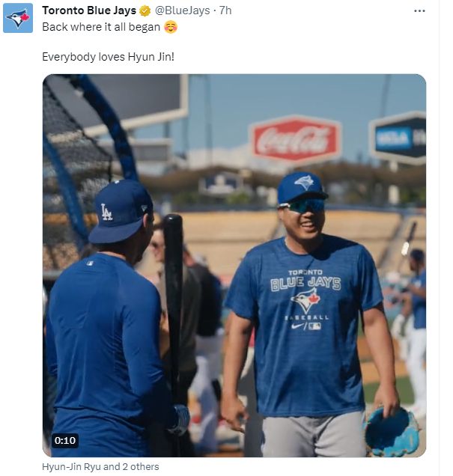Click the MLB sign in the video background
The height and width of the screenshot is (476, 453).
397,137
